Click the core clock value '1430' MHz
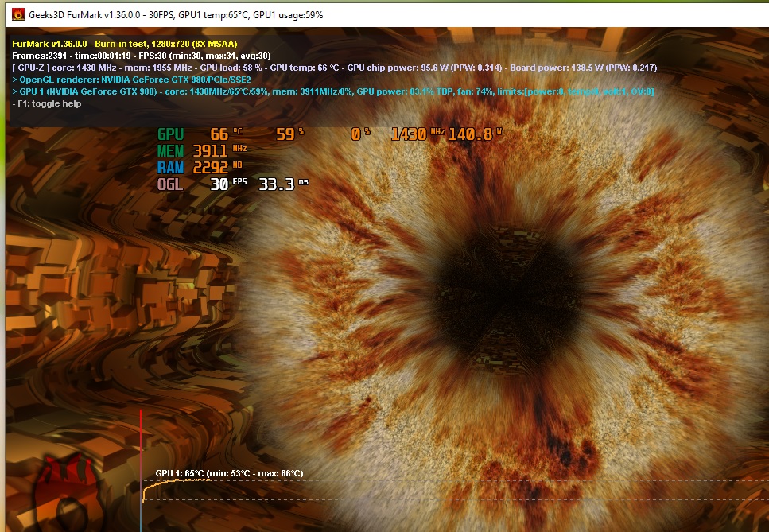The width and height of the screenshot is (769, 532). pyautogui.click(x=409, y=134)
